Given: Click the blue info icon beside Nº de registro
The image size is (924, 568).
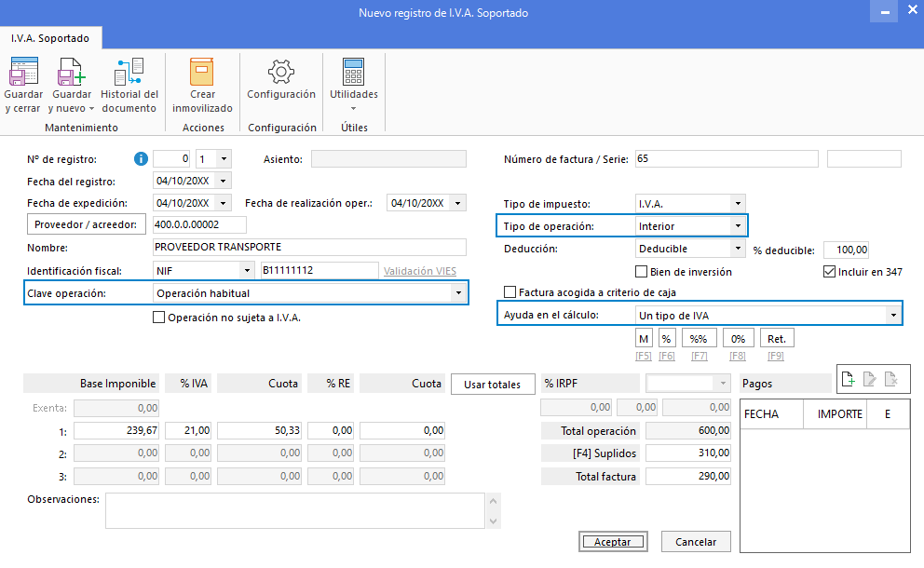Looking at the screenshot, I should pos(141,159).
